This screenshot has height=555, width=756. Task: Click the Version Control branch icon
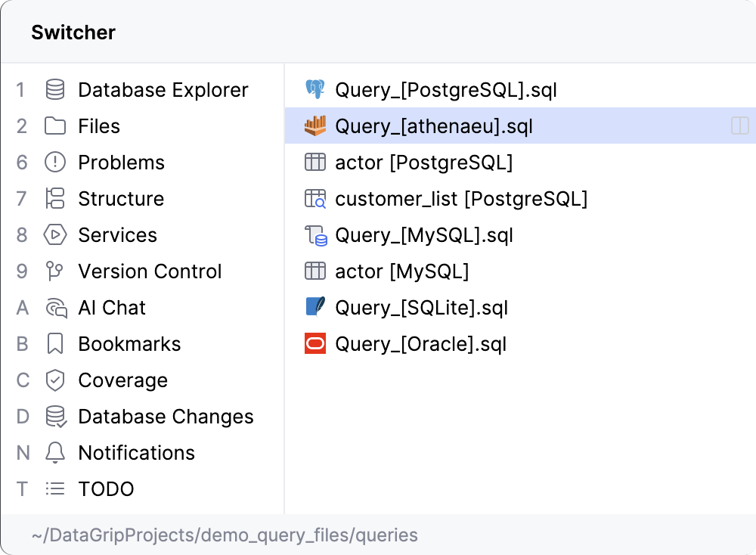click(55, 271)
